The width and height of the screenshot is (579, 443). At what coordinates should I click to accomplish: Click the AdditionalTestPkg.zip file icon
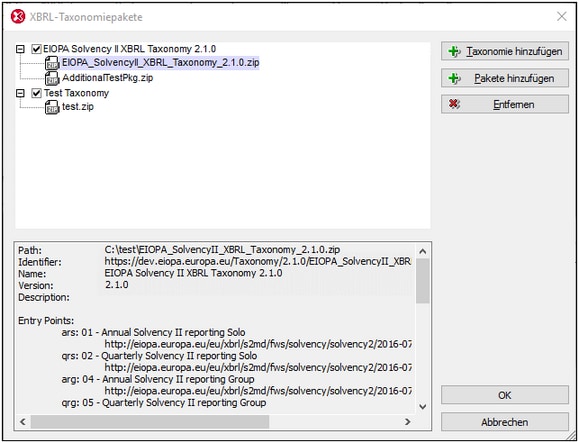[x=52, y=78]
